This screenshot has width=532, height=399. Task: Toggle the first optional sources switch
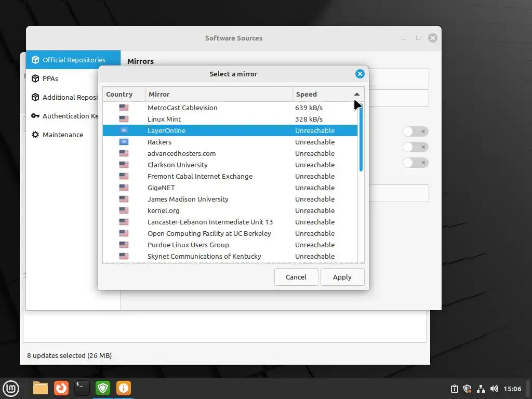(x=415, y=131)
